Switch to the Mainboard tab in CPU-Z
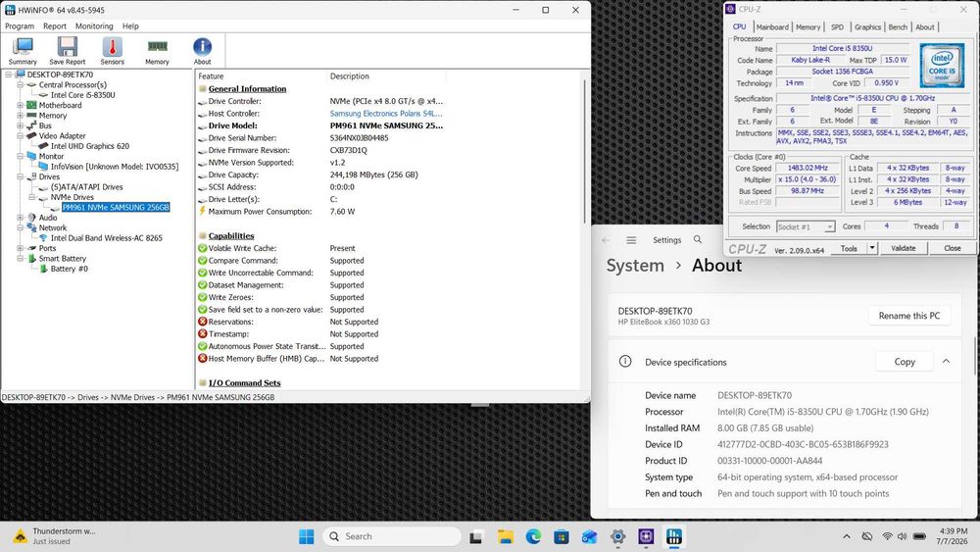 (772, 26)
